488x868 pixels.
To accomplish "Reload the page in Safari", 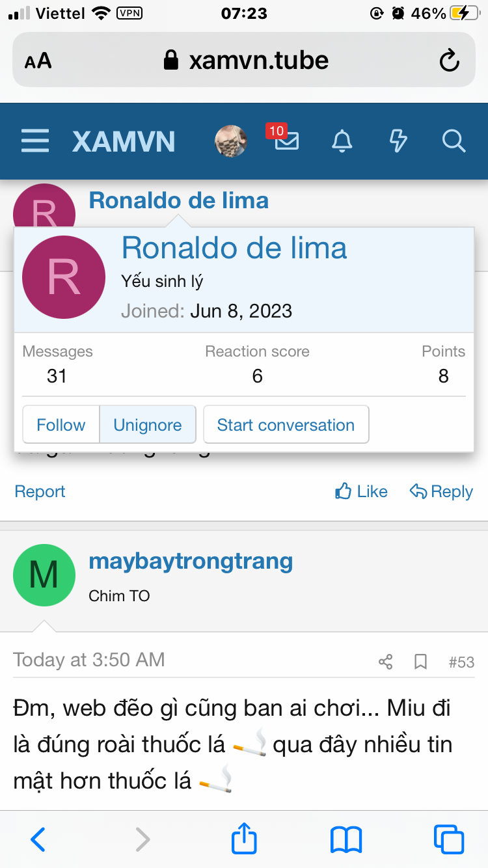I will pyautogui.click(x=449, y=61).
